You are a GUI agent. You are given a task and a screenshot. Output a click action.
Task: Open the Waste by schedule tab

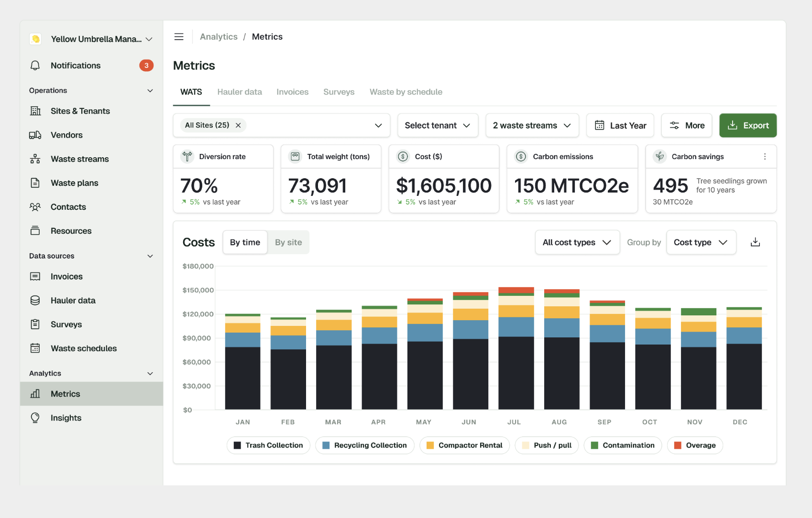[x=406, y=92]
